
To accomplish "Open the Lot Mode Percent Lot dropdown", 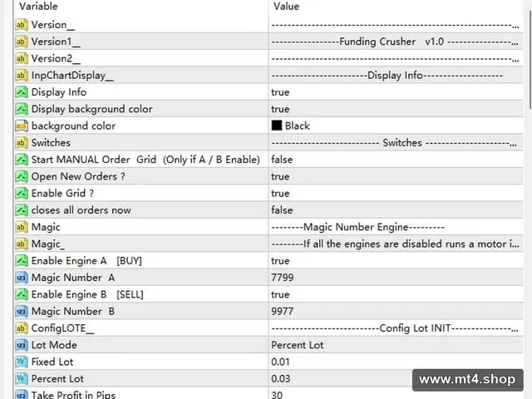I will 396,345.
